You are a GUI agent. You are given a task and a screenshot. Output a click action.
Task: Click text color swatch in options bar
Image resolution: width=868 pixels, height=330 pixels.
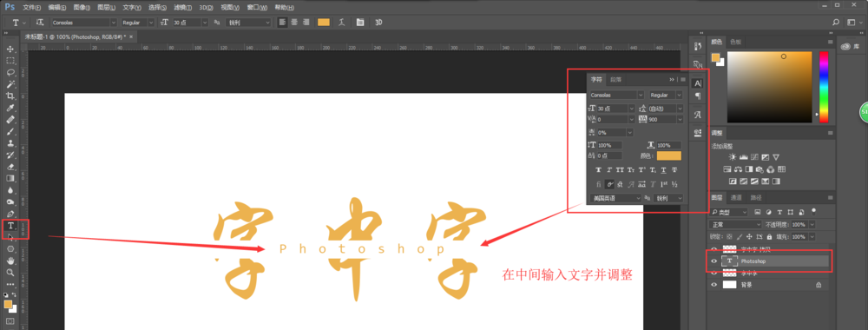tap(323, 23)
